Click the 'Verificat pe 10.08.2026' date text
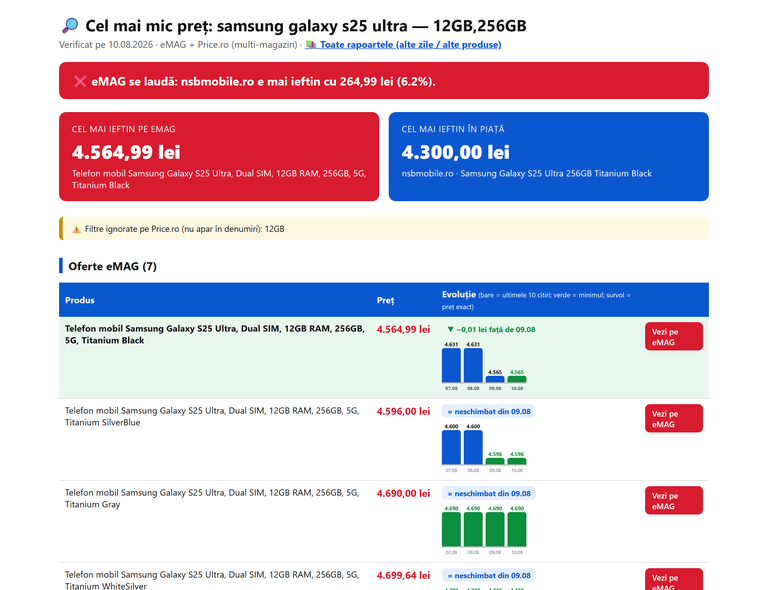Viewport: 768px width, 590px height. click(106, 45)
